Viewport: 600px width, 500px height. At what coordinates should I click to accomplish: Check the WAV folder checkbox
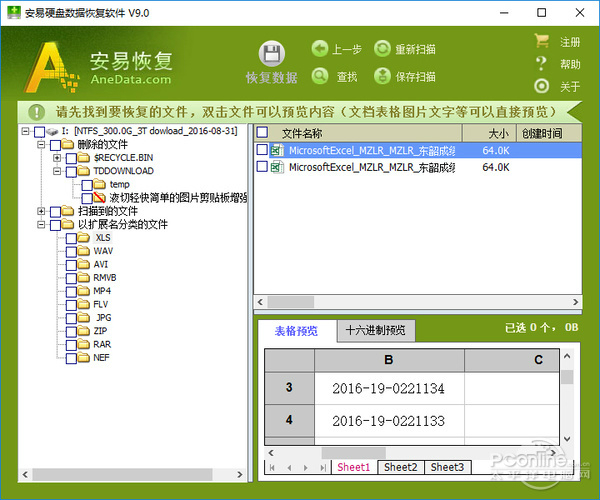(x=71, y=251)
